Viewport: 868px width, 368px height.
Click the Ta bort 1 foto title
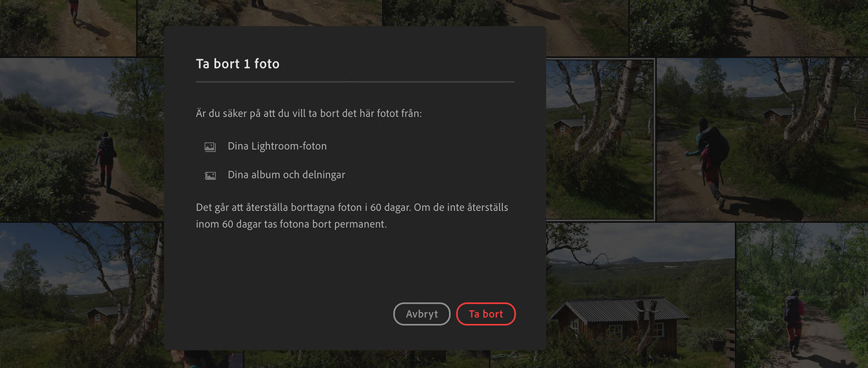point(238,64)
